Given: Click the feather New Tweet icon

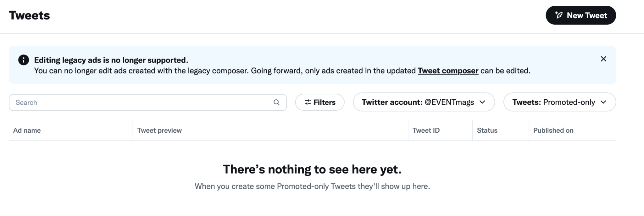Looking at the screenshot, I should point(558,15).
